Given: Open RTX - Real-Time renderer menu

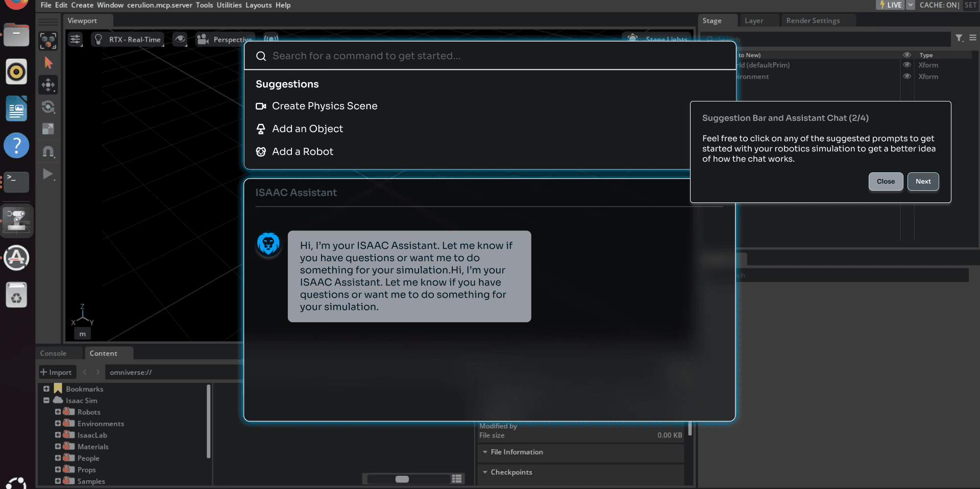Looking at the screenshot, I should 128,39.
